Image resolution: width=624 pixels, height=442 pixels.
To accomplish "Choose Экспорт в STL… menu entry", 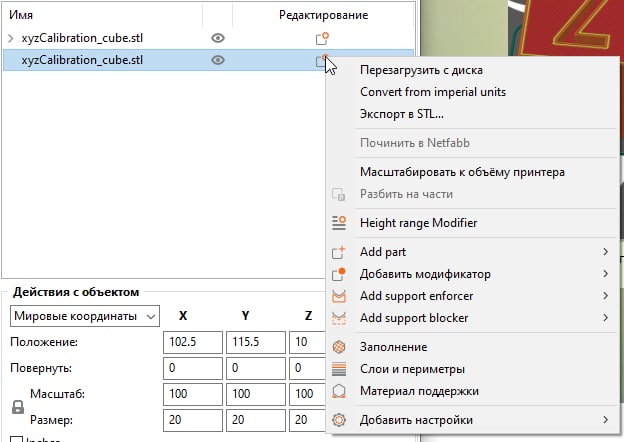I will (x=402, y=114).
